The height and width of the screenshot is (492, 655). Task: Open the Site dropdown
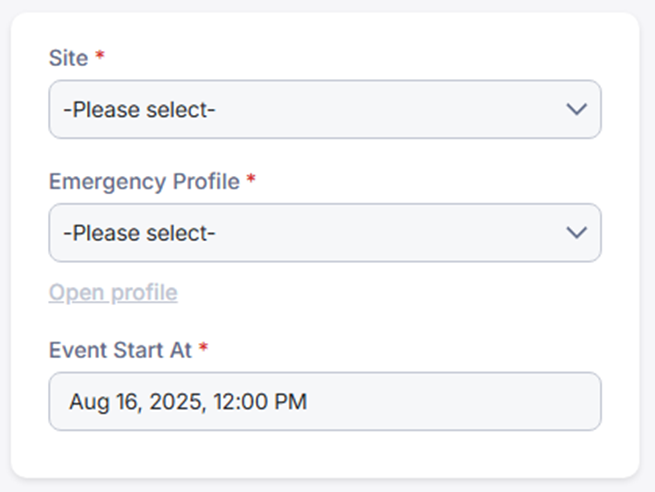click(x=324, y=109)
